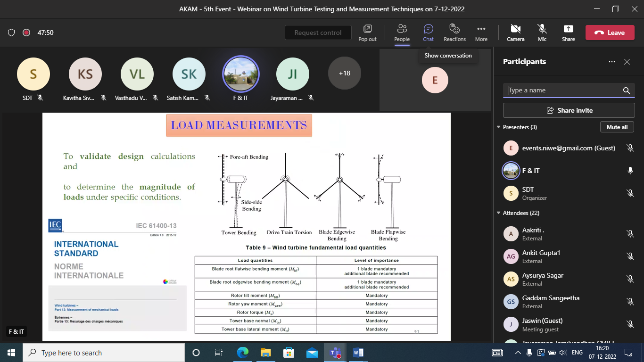Collapse the Presenters (3) section

[499, 127]
